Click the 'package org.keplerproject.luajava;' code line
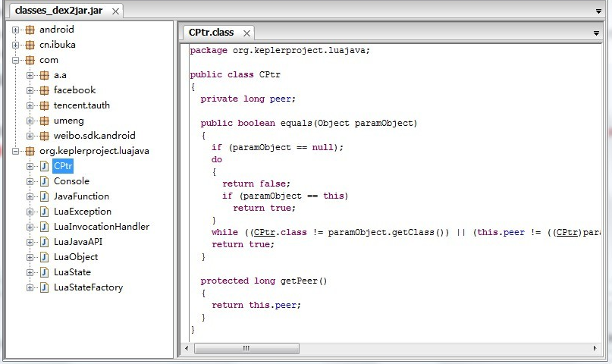612x364 pixels. point(280,51)
